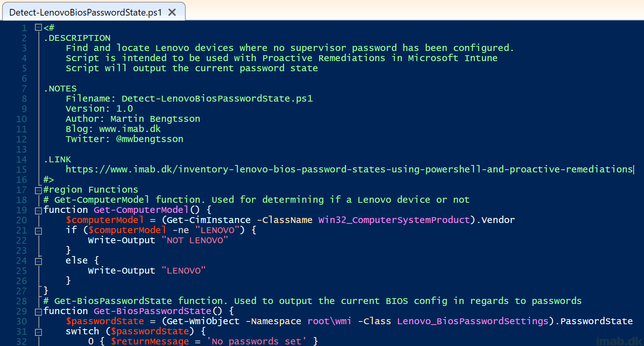Click '$returnMessage' variable on line 32

[150, 341]
